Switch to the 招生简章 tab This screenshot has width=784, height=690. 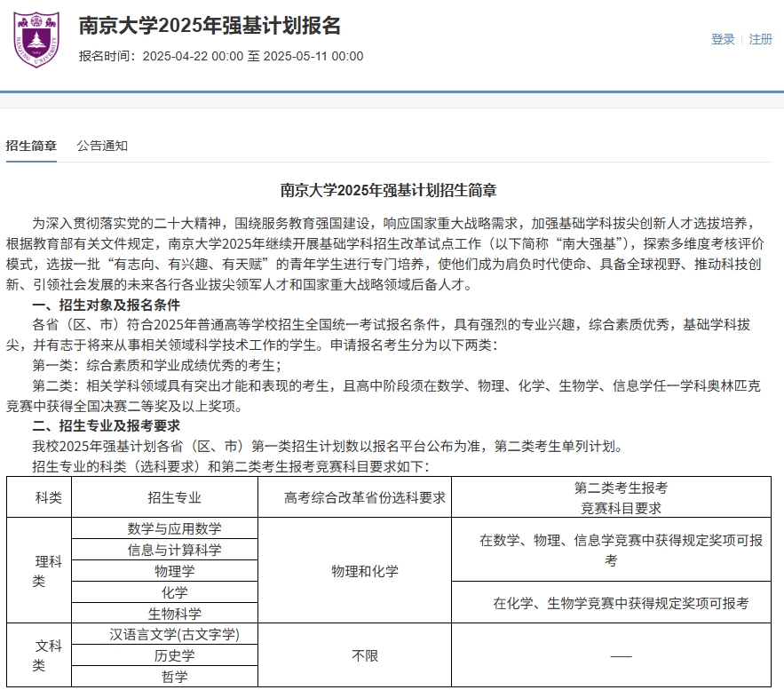(x=31, y=146)
